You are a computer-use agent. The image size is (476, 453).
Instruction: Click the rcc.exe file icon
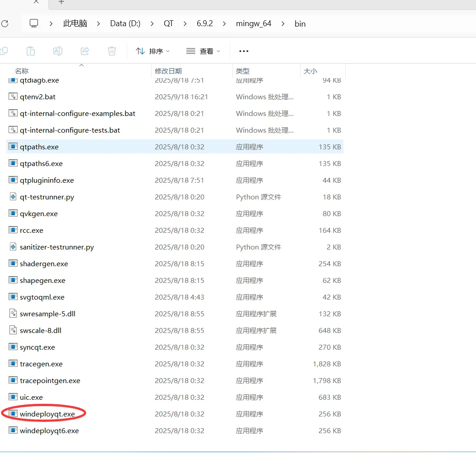pyautogui.click(x=13, y=230)
